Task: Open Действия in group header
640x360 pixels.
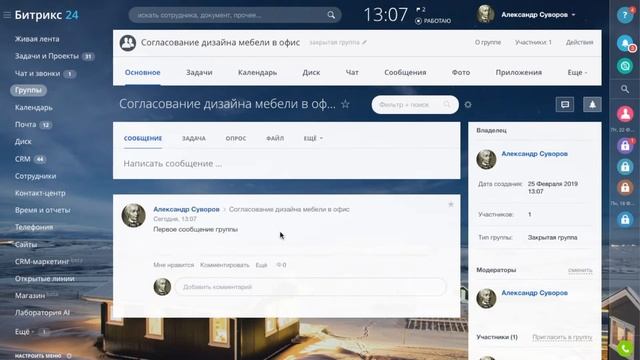Action: coord(579,42)
